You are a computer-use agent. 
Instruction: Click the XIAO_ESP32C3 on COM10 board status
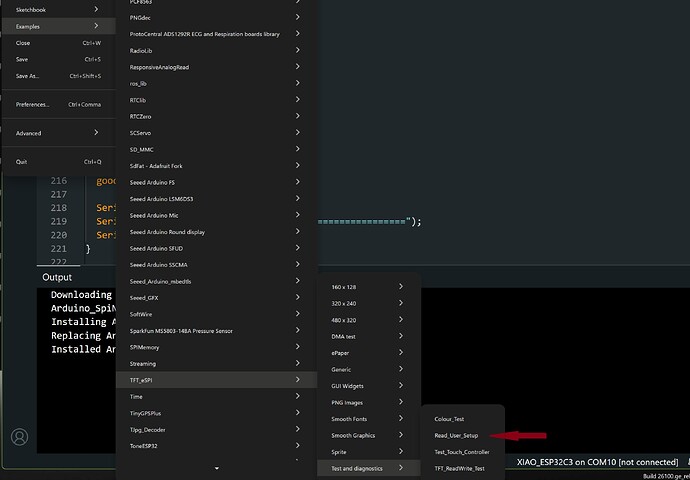(597, 462)
